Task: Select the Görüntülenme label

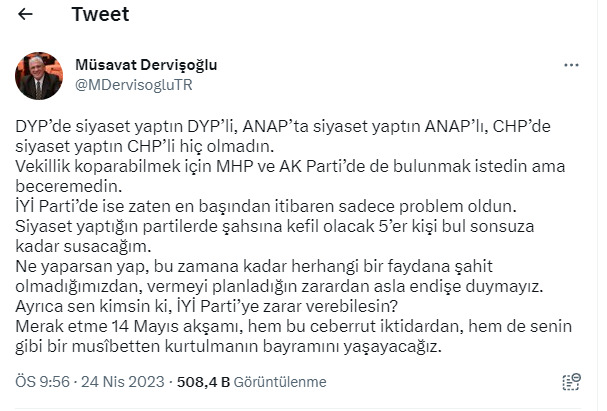Action: tap(280, 382)
